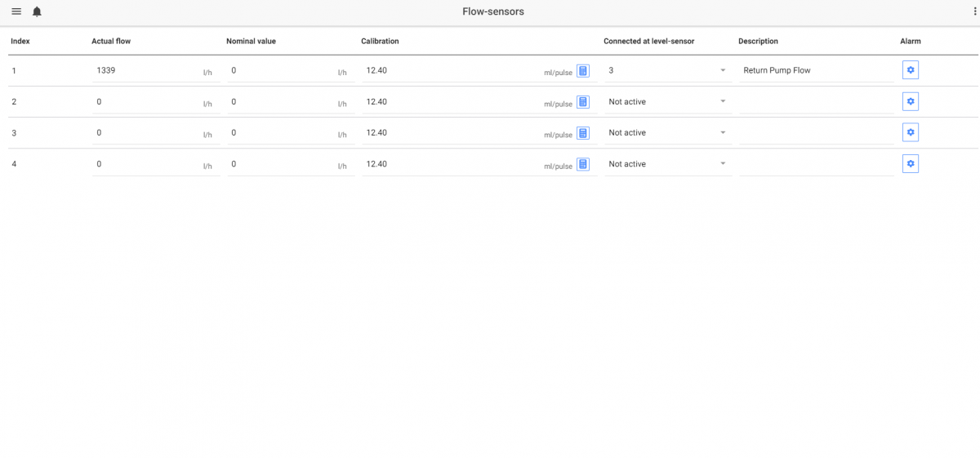The width and height of the screenshot is (980, 458).
Task: Open the hamburger navigation menu
Action: [16, 11]
